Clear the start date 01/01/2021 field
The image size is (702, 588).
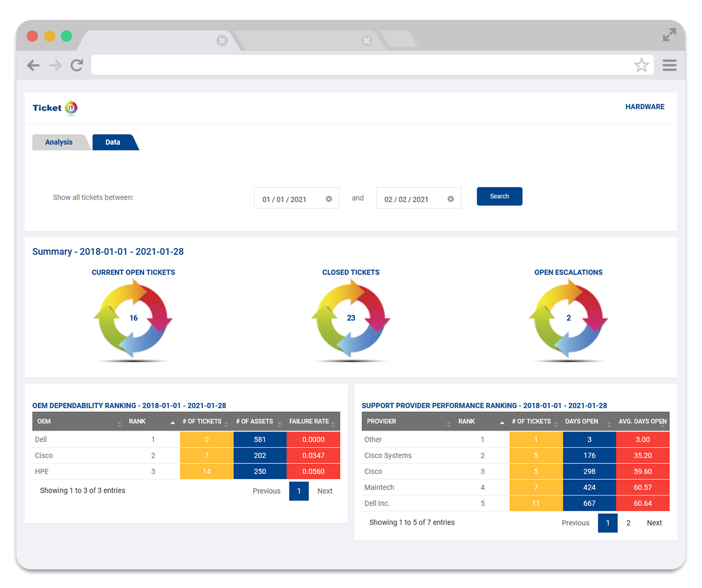(x=329, y=199)
